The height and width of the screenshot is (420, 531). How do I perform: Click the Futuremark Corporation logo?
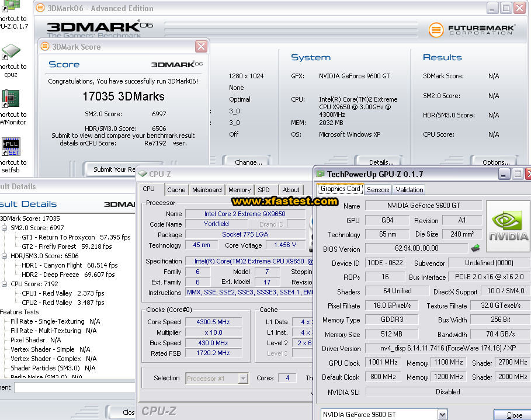[x=472, y=30]
